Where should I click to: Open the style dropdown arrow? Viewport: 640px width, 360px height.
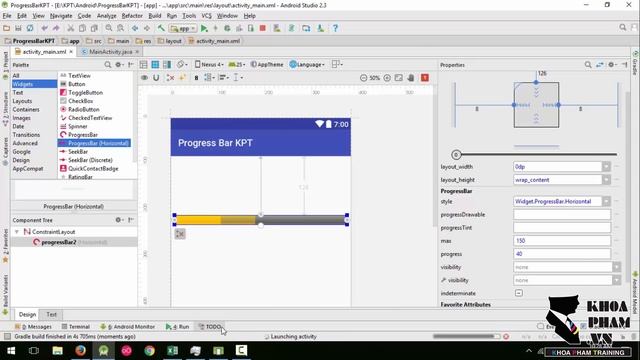click(x=606, y=201)
